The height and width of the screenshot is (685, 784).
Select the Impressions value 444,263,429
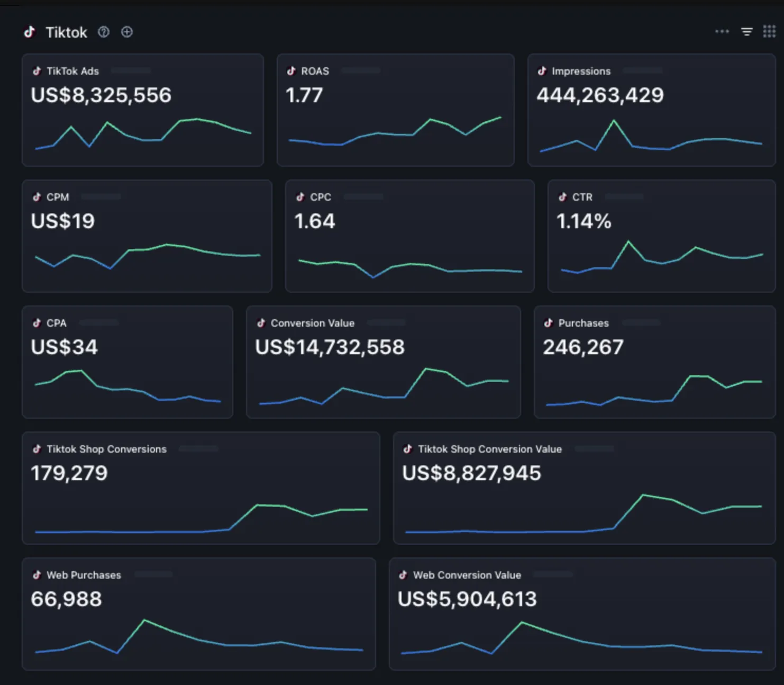pos(600,95)
